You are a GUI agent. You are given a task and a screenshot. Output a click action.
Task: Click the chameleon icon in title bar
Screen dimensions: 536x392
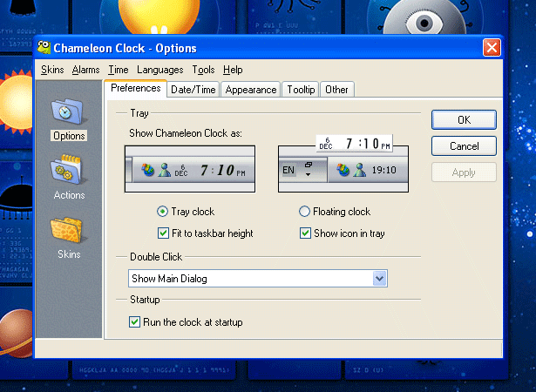click(x=44, y=48)
